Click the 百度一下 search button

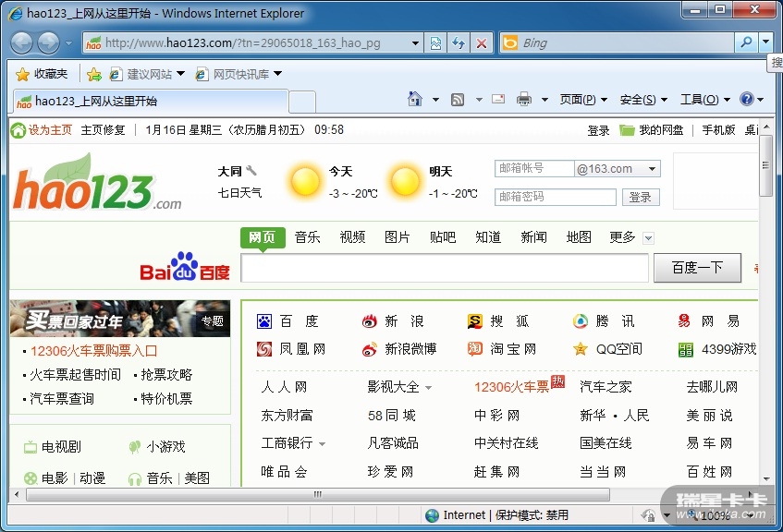point(697,268)
